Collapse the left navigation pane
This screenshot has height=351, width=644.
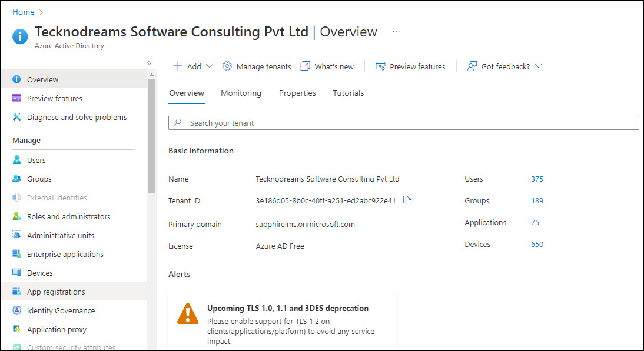coord(150,63)
